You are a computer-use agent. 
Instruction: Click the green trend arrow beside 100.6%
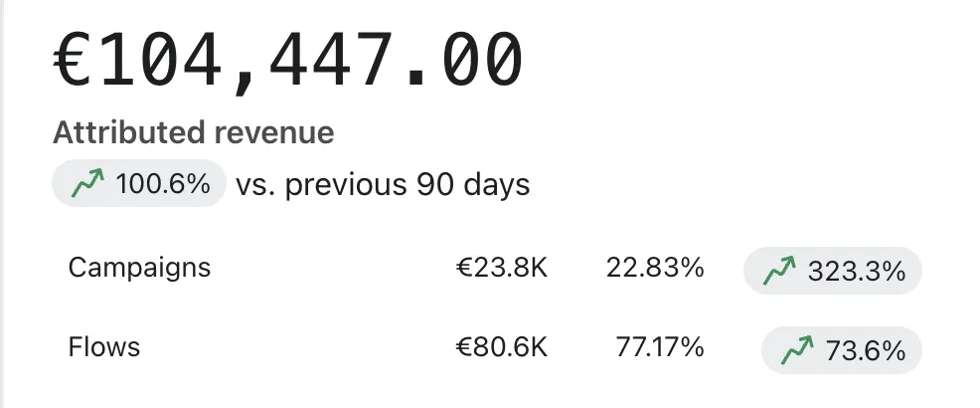[86, 183]
